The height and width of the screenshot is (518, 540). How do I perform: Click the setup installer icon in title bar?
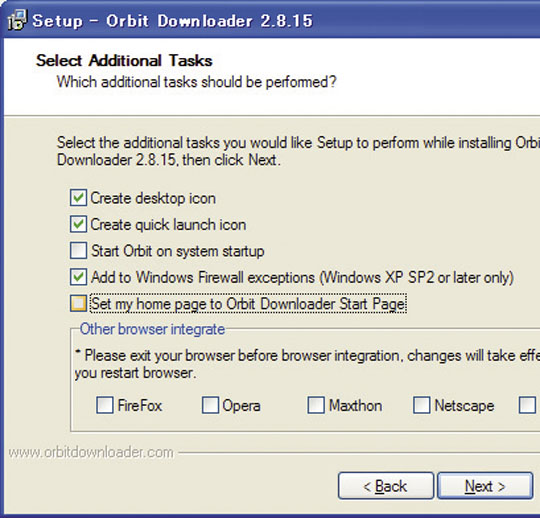pos(17,20)
